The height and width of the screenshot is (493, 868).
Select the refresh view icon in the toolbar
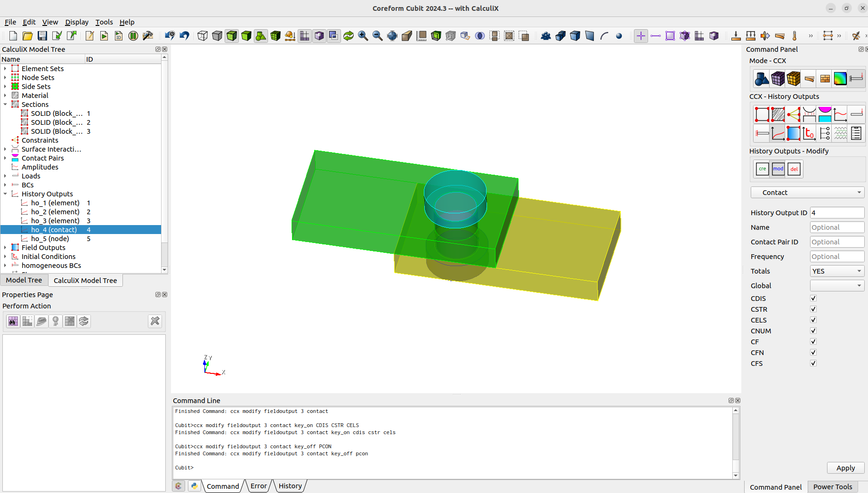[x=348, y=35]
